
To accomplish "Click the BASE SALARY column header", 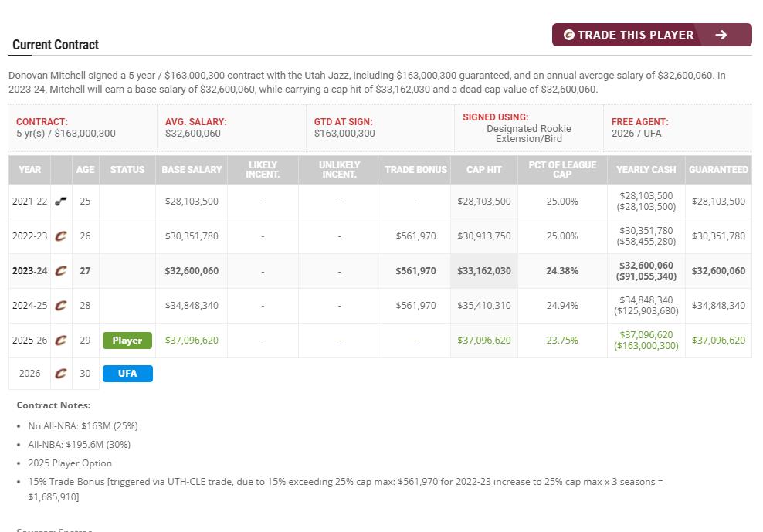I will tap(192, 169).
